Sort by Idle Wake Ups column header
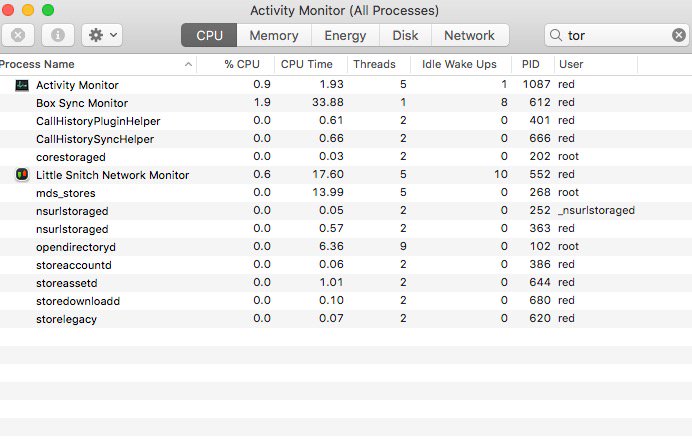Viewport: 692px width, 440px height. (x=459, y=64)
